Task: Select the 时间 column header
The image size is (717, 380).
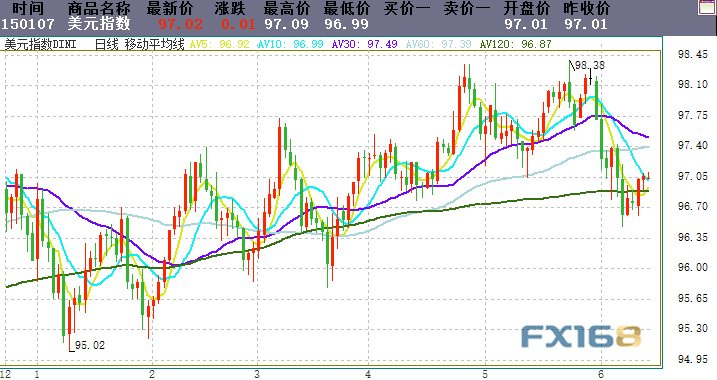Action: click(x=28, y=8)
